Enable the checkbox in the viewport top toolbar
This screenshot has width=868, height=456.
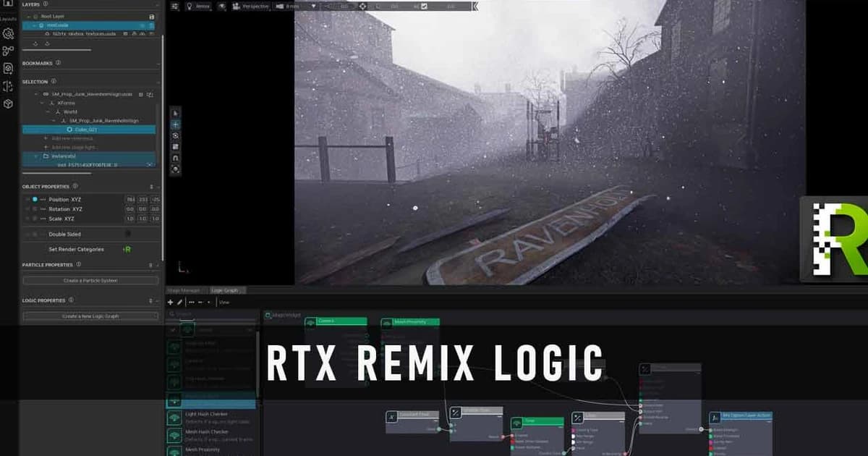[x=424, y=6]
